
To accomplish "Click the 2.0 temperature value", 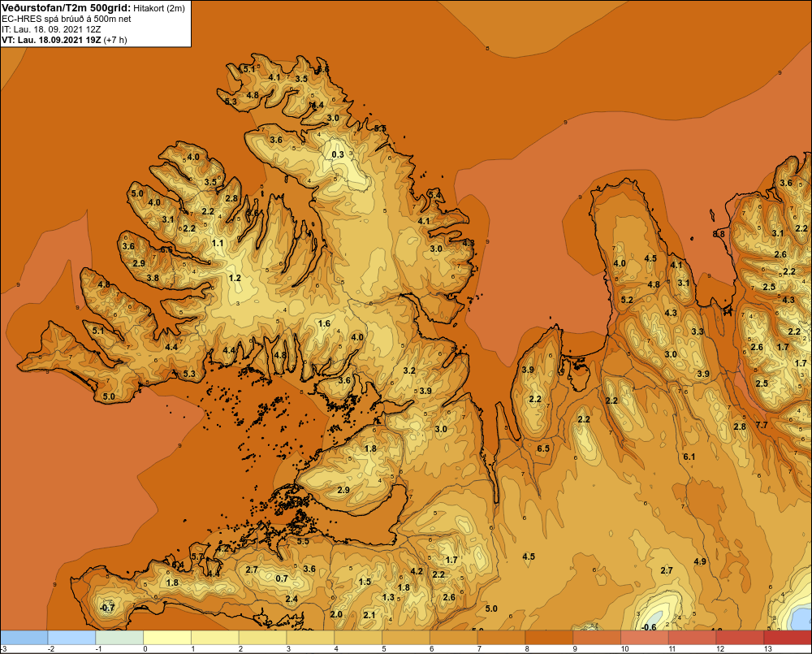I will tap(336, 614).
